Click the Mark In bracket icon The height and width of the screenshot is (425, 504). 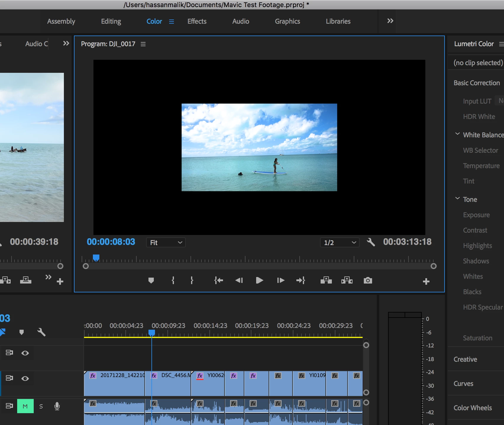173,280
